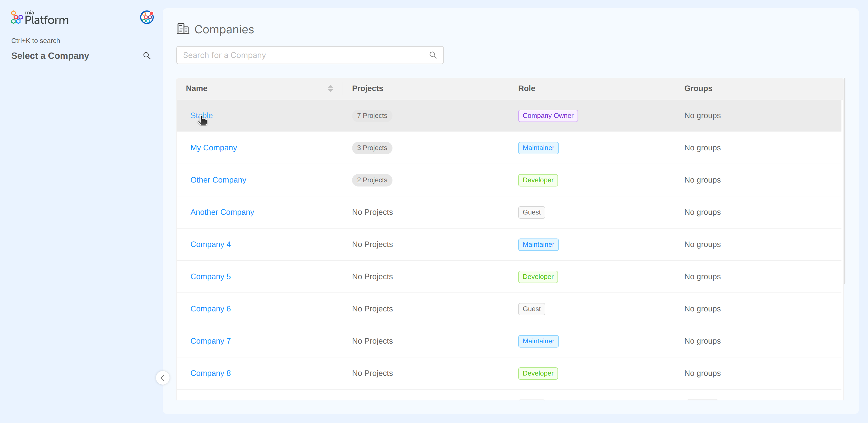The height and width of the screenshot is (423, 868).
Task: Click the Maintainer badge for Company 4
Action: (538, 244)
